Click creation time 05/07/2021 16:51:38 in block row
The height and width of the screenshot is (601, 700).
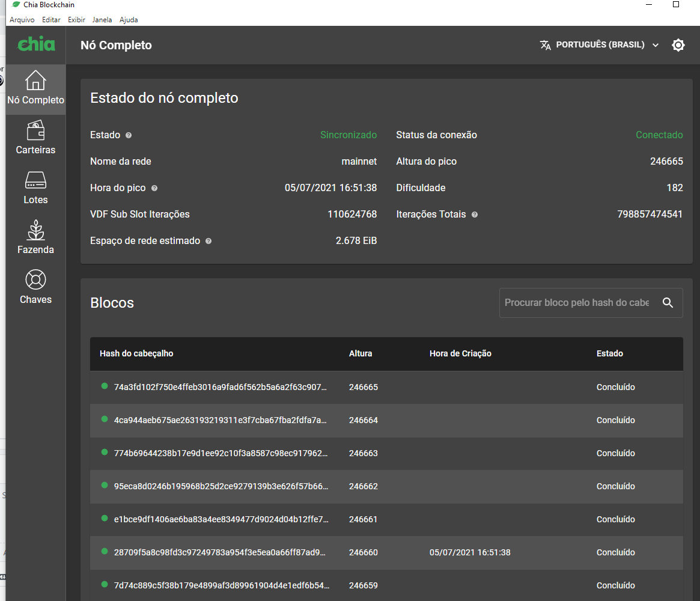click(470, 552)
